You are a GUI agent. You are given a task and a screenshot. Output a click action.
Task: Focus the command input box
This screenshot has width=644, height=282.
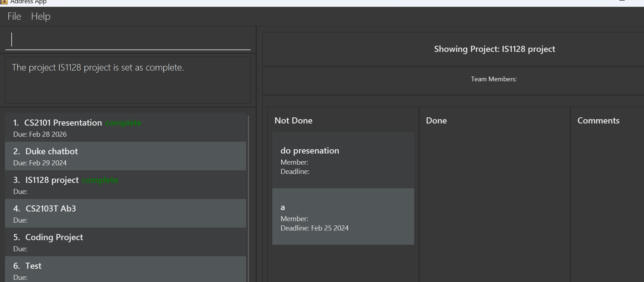click(128, 40)
